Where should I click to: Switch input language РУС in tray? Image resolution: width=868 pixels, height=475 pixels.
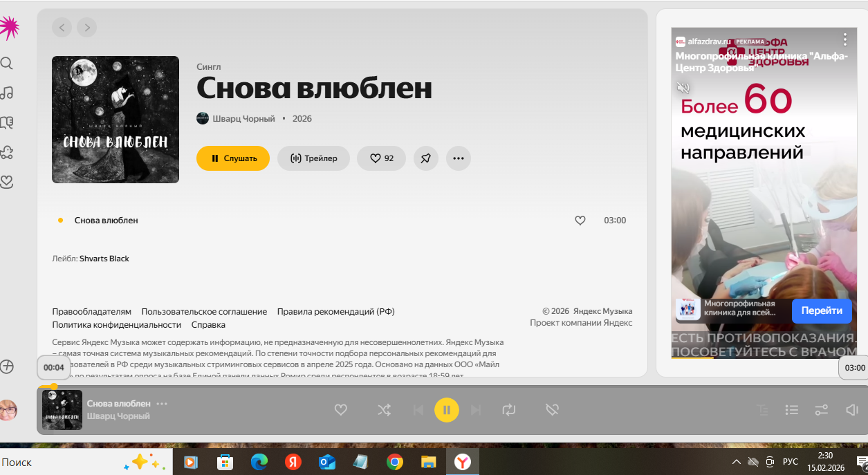(x=790, y=462)
